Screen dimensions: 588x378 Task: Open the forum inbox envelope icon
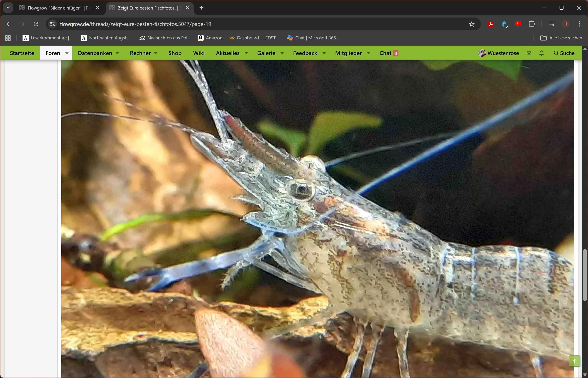click(x=529, y=53)
